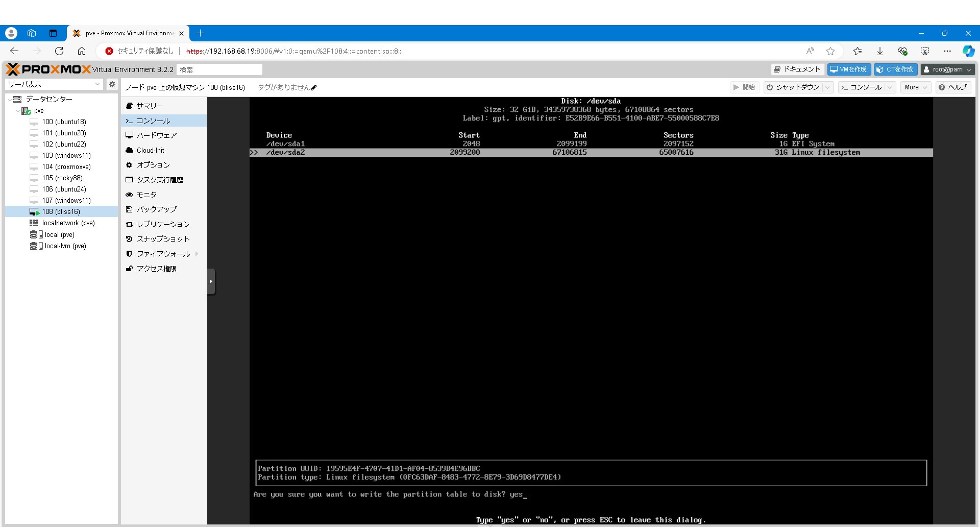Collapse side menu with arrow handle
The image size is (980, 527).
pyautogui.click(x=211, y=281)
